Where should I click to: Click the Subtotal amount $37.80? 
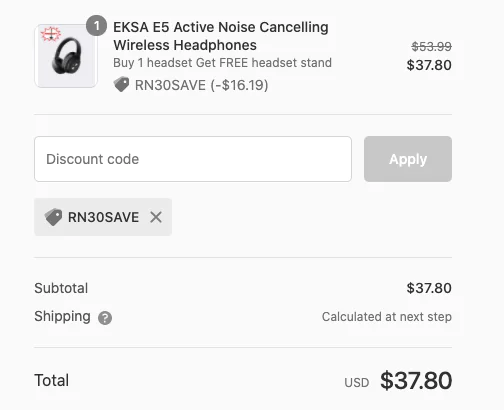click(x=429, y=288)
